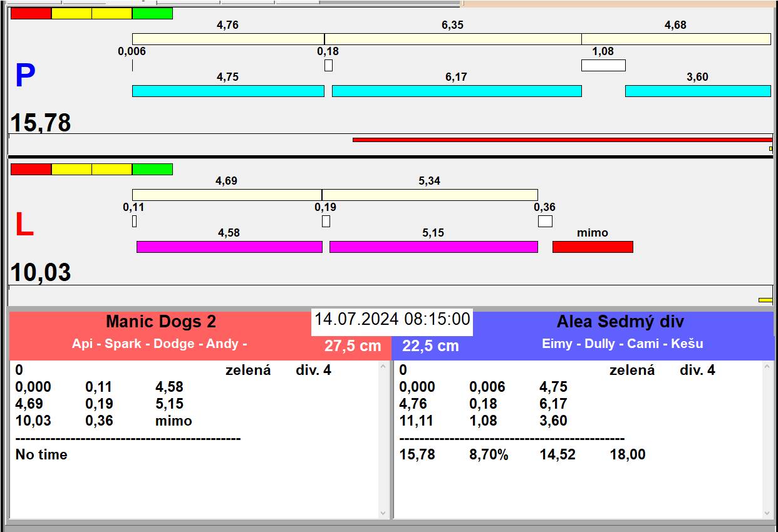This screenshot has height=532, width=778.
Task: Click the 0,000 cell in Manic Dogs 2 results
Action: point(33,387)
